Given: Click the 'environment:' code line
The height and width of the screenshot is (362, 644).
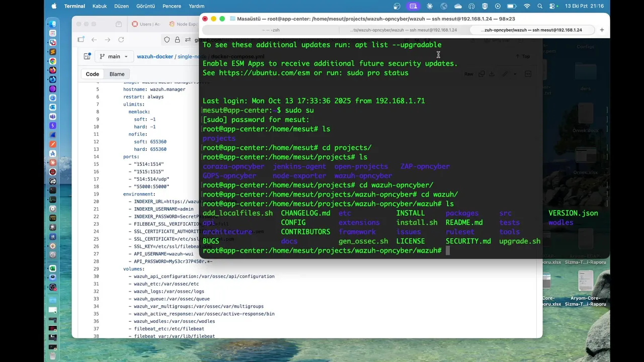Looking at the screenshot, I should point(139,194).
